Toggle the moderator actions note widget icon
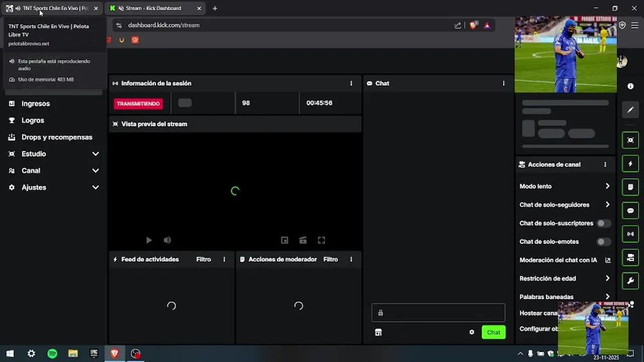Screen dimensions: 644x362 click(x=630, y=187)
